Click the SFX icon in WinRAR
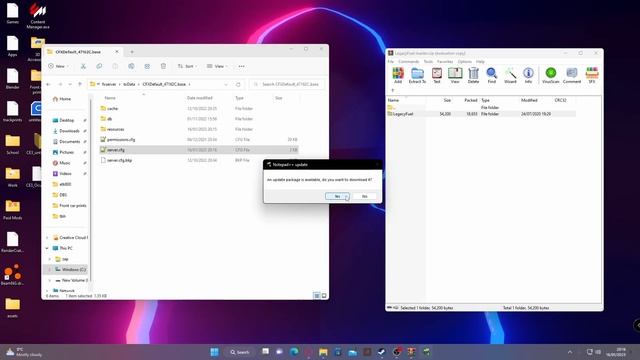Image resolution: width=640 pixels, height=360 pixels. coord(592,76)
